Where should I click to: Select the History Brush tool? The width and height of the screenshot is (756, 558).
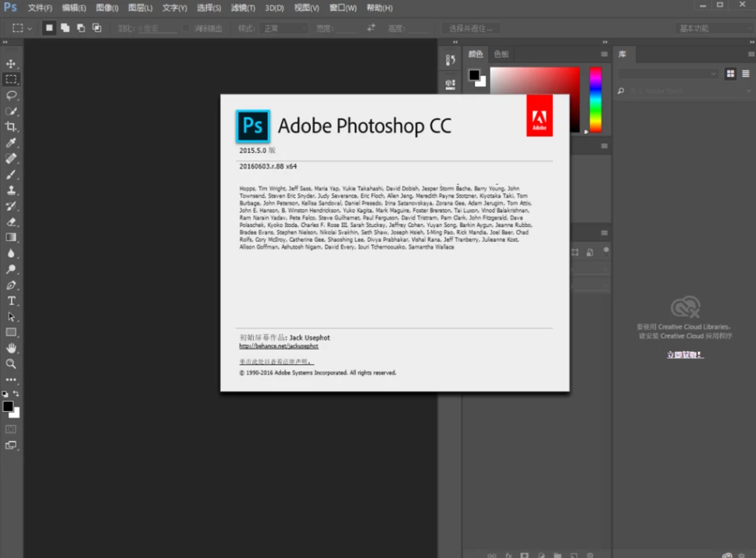[11, 206]
